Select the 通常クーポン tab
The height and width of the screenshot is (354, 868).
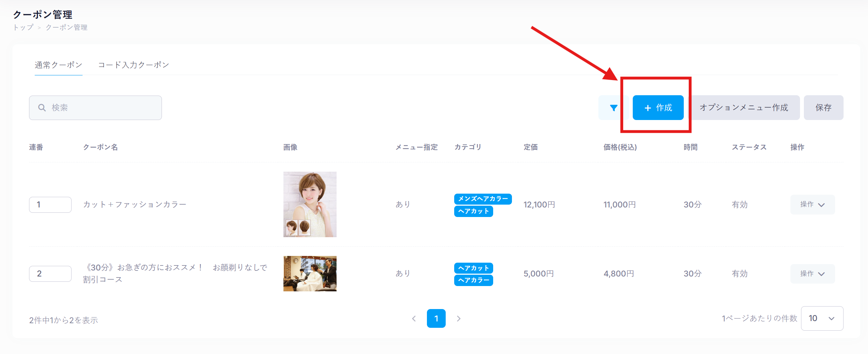click(58, 65)
